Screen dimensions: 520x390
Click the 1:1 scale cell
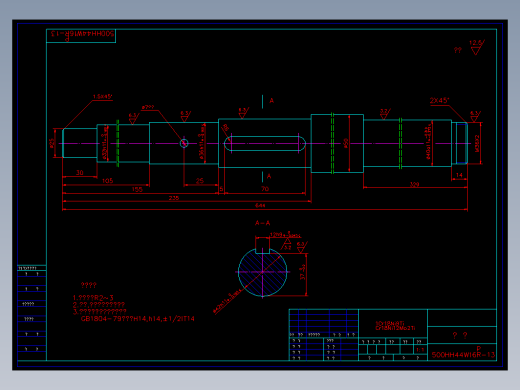(x=420, y=350)
